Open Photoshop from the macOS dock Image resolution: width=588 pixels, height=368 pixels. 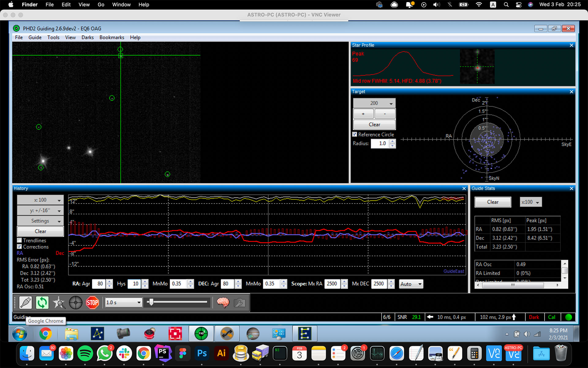click(x=202, y=354)
